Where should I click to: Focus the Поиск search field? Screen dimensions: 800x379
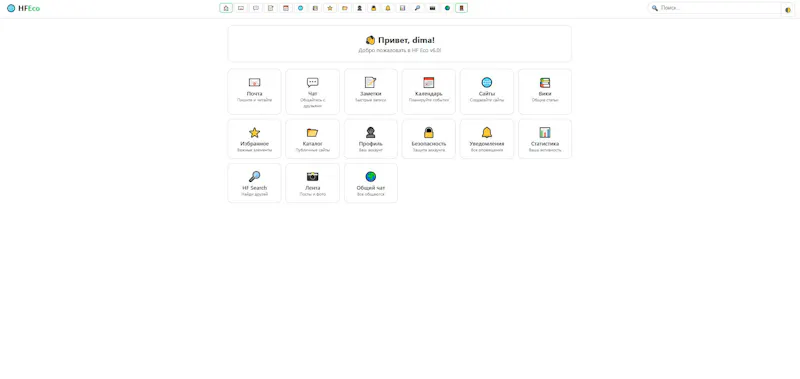(714, 8)
